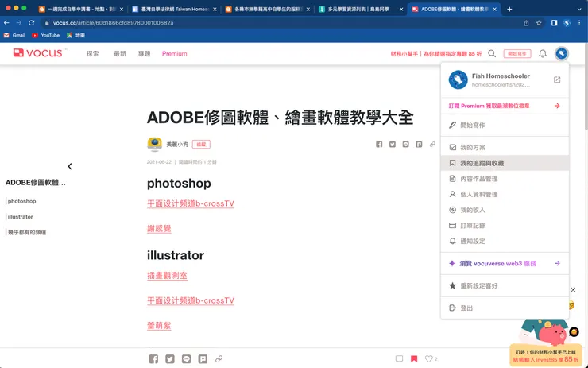Select 瀏覽 vocuverse web3 服務 menu item
588x368 pixels.
coord(505,263)
